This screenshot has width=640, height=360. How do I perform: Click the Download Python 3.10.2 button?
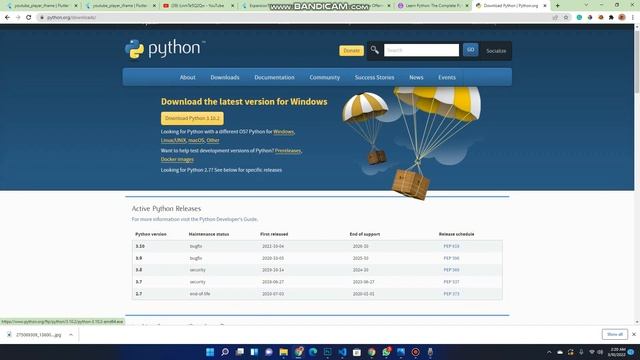[x=192, y=118]
